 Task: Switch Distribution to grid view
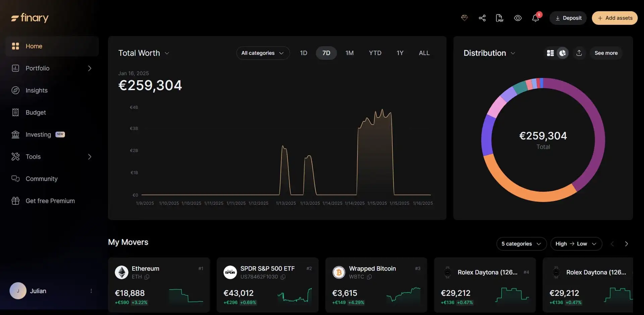(550, 53)
